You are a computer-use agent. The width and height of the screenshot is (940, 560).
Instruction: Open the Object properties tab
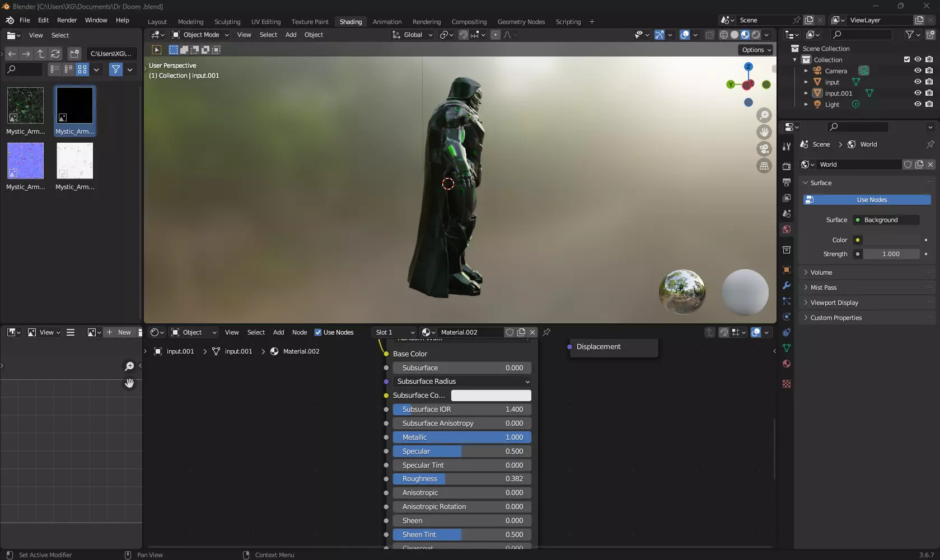787,270
